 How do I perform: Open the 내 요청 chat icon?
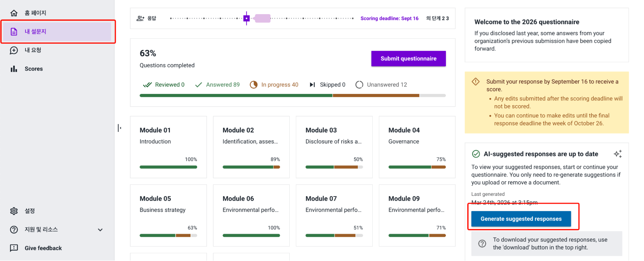[14, 50]
